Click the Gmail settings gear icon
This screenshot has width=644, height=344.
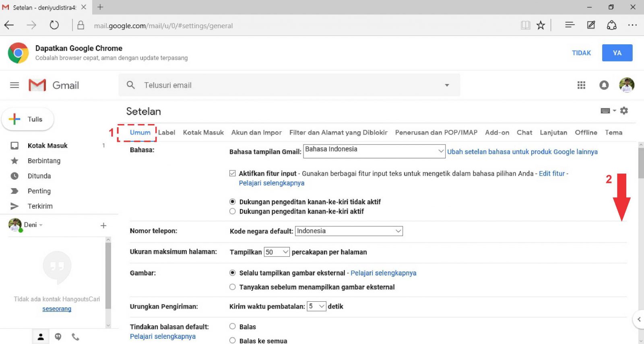pos(624,110)
